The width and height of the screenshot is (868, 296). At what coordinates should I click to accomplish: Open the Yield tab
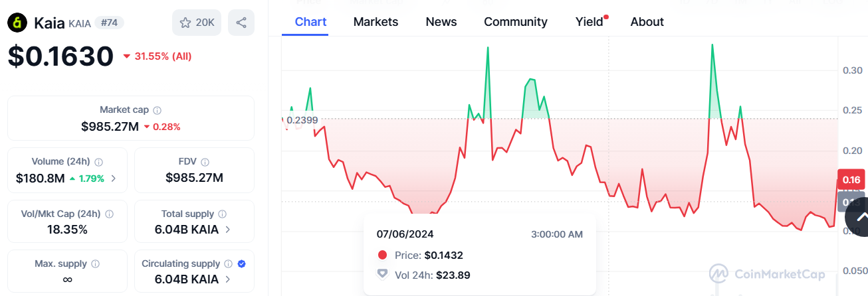(x=589, y=22)
